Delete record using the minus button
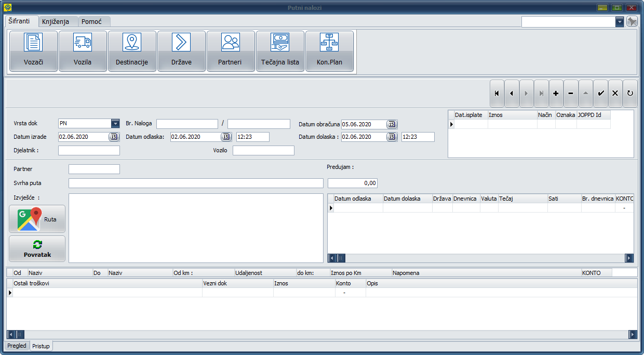 pyautogui.click(x=570, y=94)
